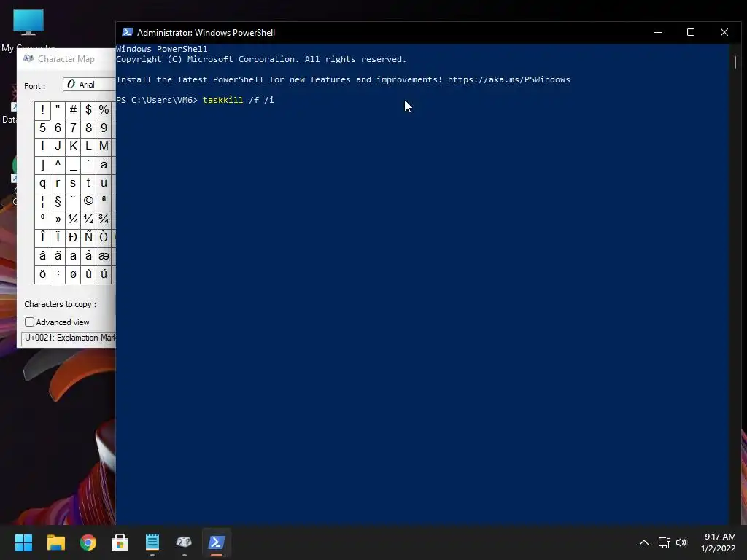This screenshot has width=747, height=560.
Task: Show hidden system tray icons
Action: [x=643, y=542]
